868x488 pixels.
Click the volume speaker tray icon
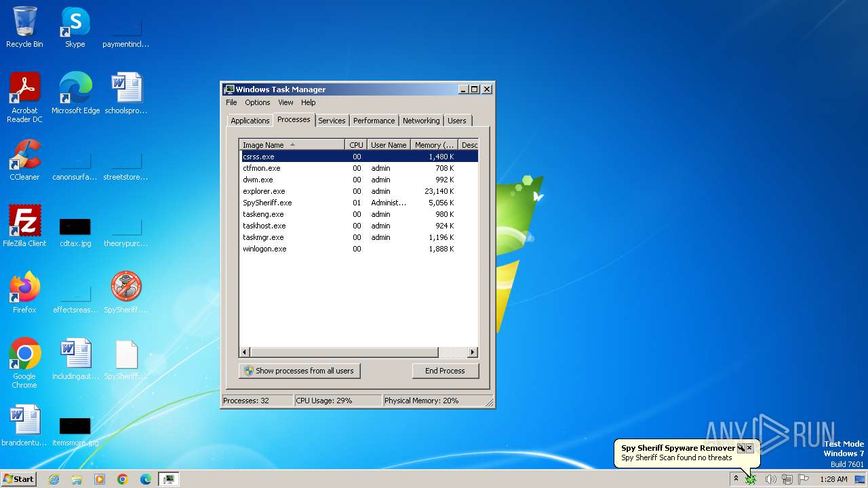click(x=770, y=479)
